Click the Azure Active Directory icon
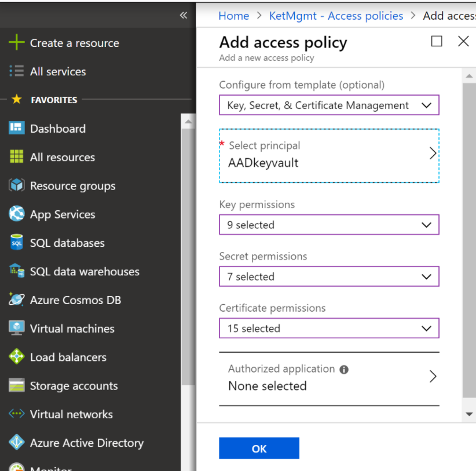 [x=17, y=442]
